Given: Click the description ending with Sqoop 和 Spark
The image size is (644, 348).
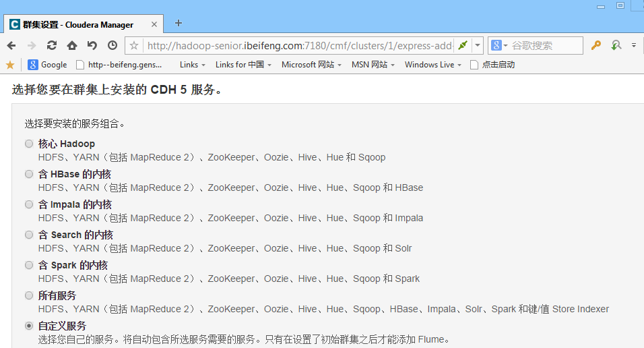Looking at the screenshot, I should pos(229,279).
